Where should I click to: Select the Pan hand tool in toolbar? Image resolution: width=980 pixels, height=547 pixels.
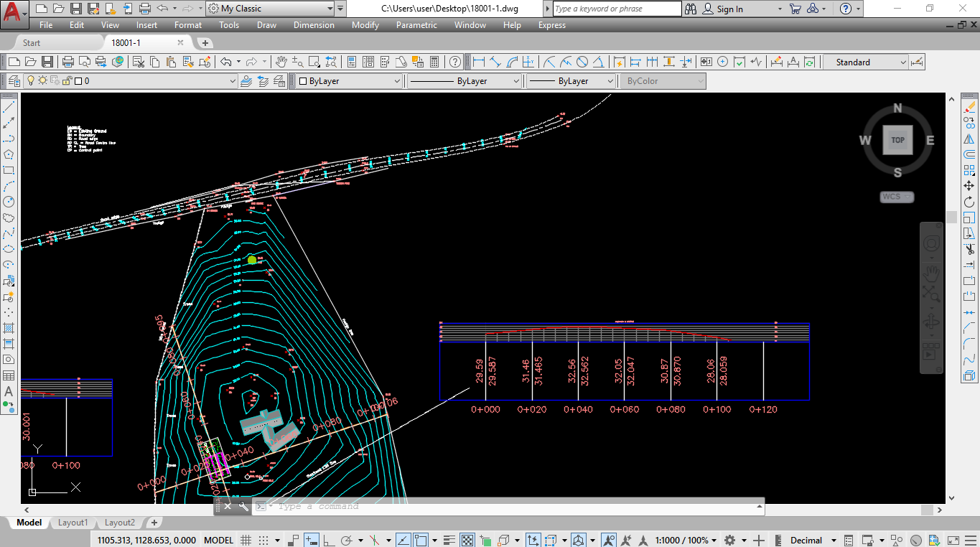tap(281, 62)
